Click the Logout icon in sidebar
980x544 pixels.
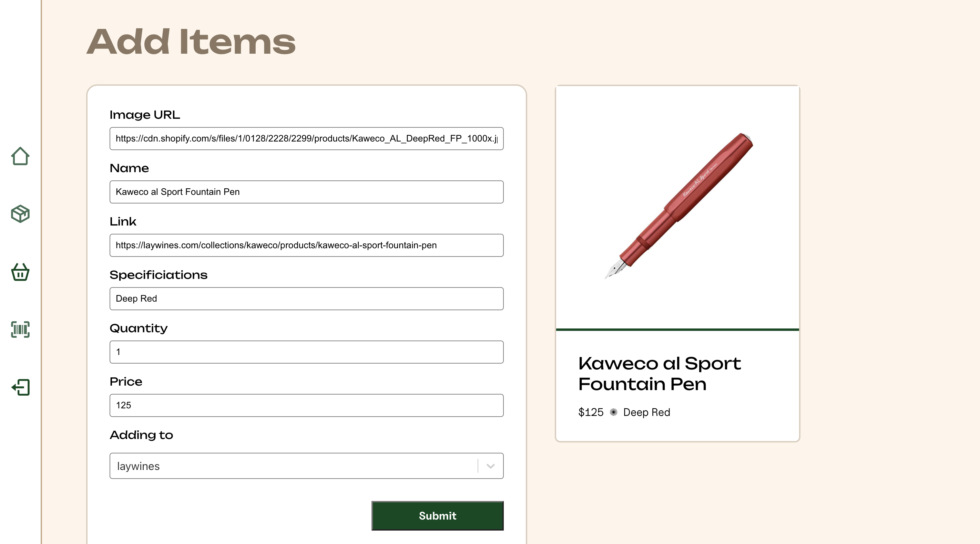click(20, 387)
